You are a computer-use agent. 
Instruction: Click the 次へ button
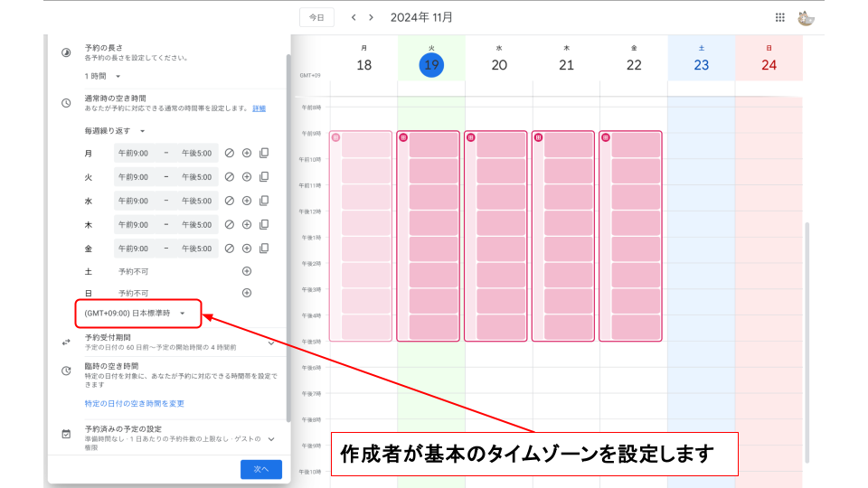[260, 469]
